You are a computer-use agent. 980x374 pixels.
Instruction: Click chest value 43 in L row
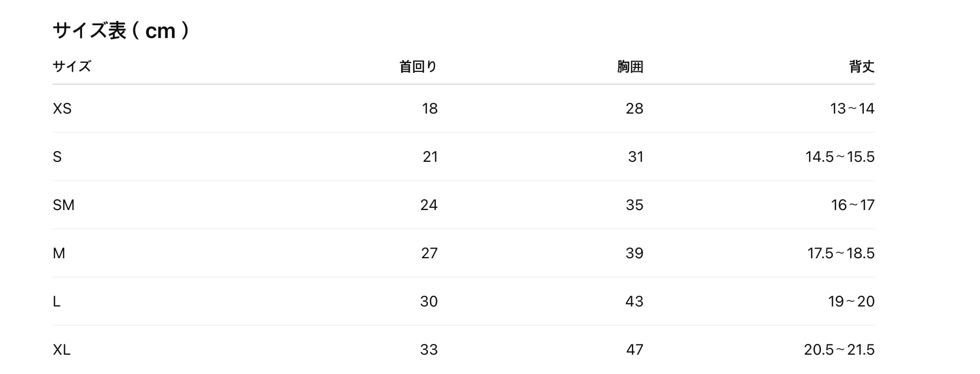[634, 302]
